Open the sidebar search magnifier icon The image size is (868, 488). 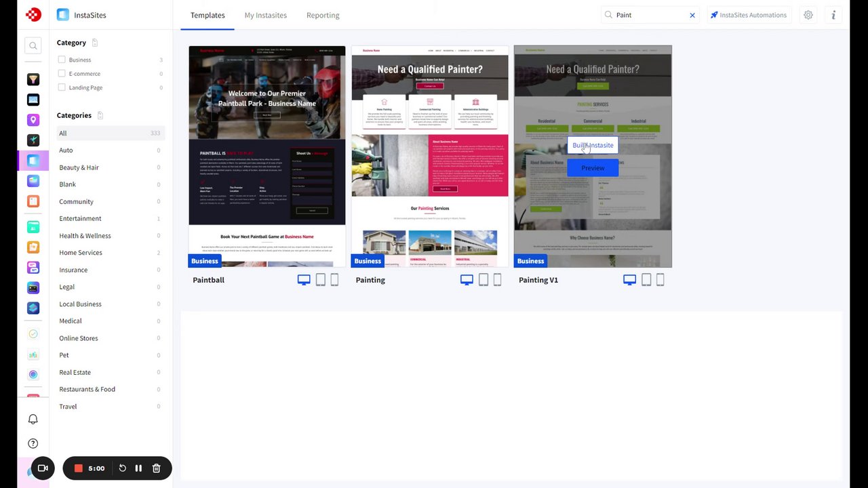(x=33, y=46)
